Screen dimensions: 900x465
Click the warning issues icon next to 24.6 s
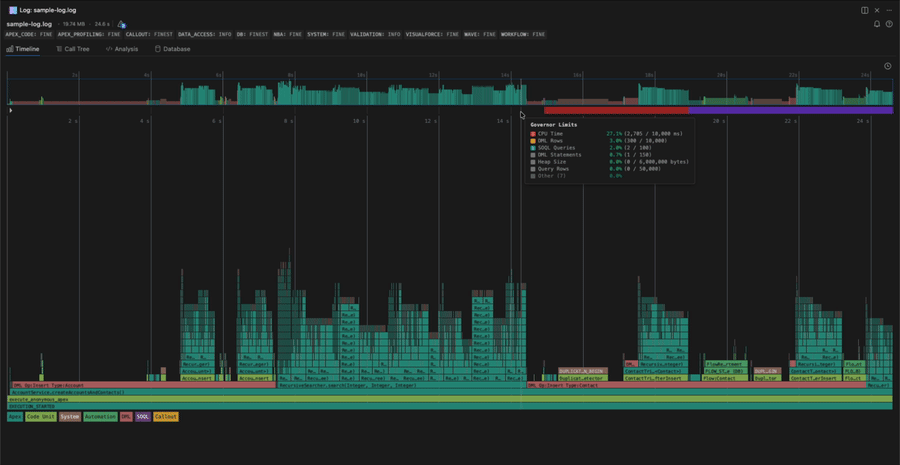(121, 24)
